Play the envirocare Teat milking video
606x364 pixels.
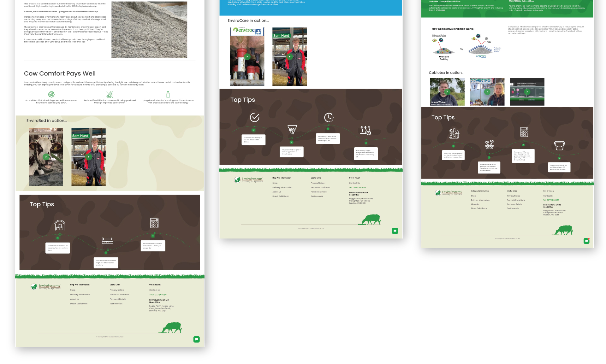click(x=247, y=57)
